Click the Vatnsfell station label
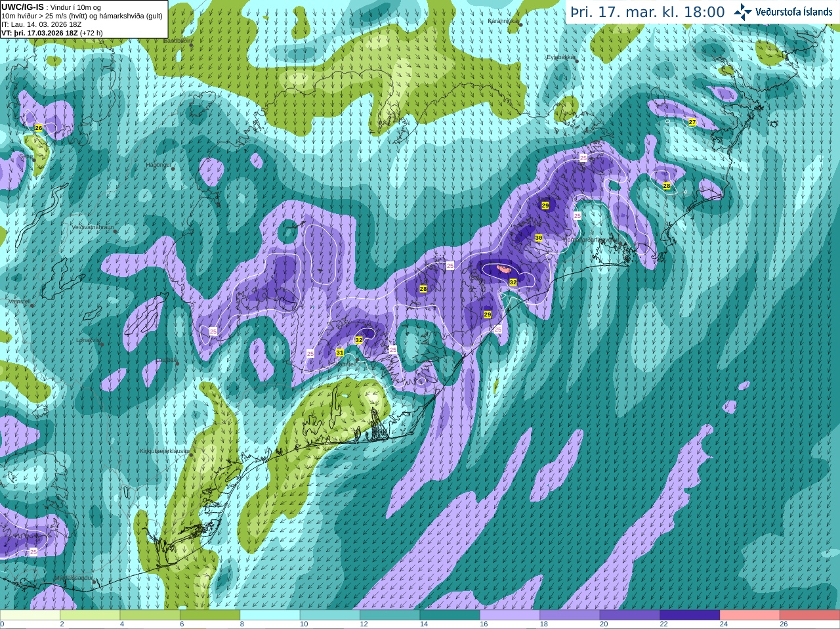The width and height of the screenshot is (840, 629). pyautogui.click(x=19, y=301)
